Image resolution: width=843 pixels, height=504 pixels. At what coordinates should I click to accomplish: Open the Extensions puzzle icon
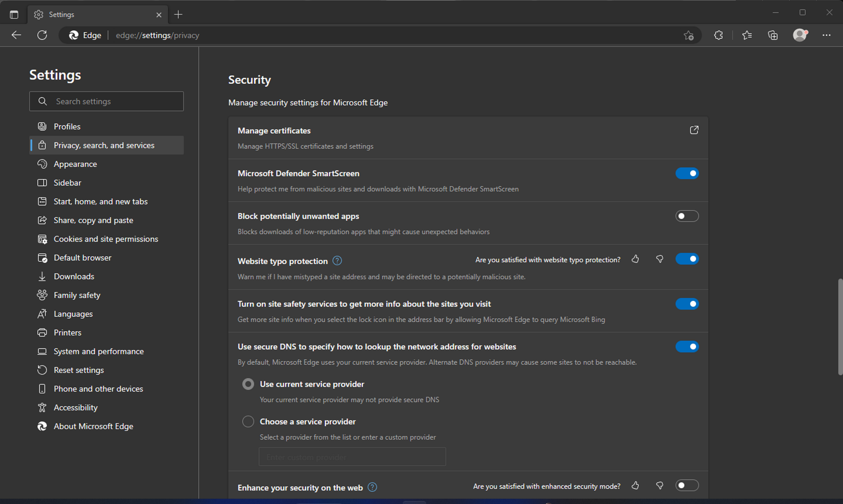[718, 35]
